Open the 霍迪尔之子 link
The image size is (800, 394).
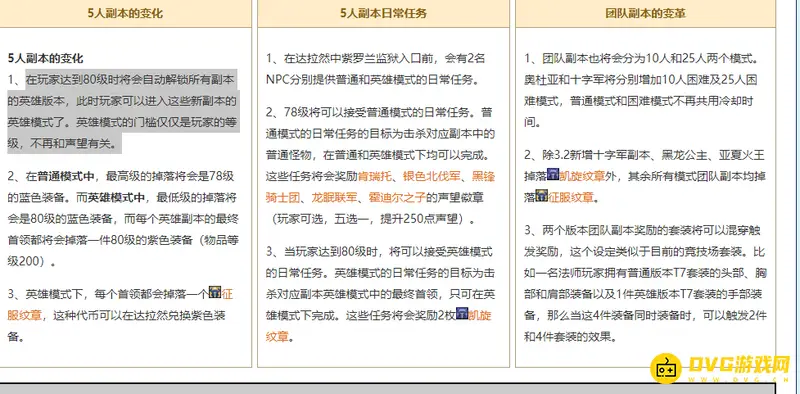[x=397, y=198]
